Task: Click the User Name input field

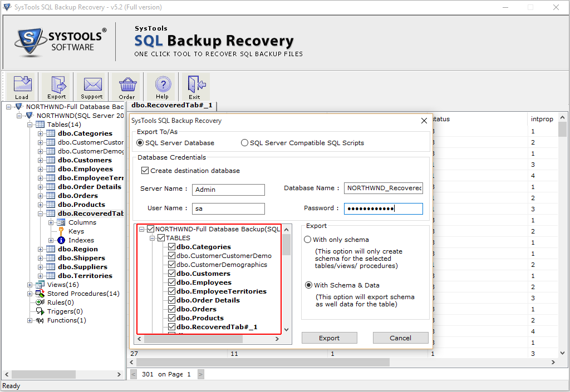Action: click(228, 209)
